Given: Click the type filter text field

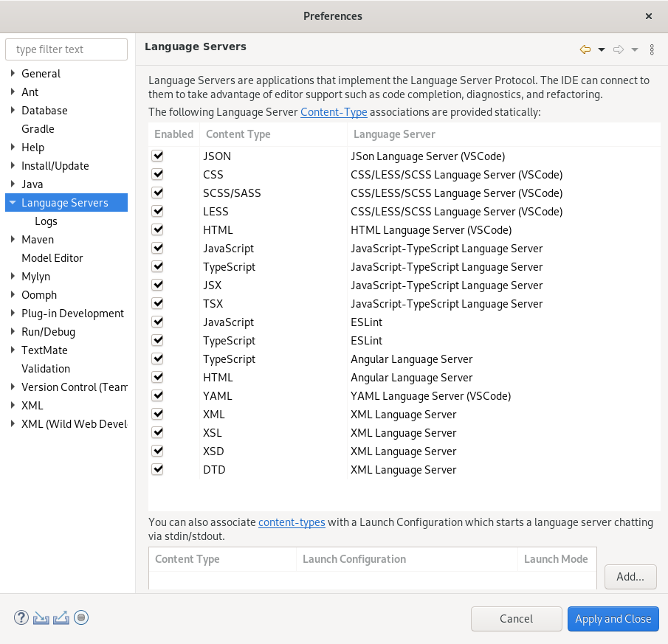Looking at the screenshot, I should pos(66,49).
